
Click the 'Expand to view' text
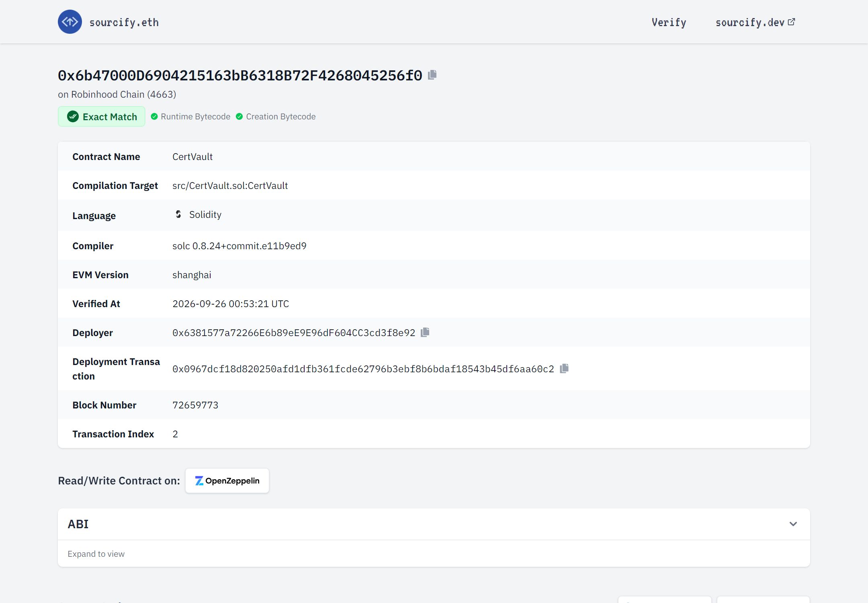[x=96, y=554]
